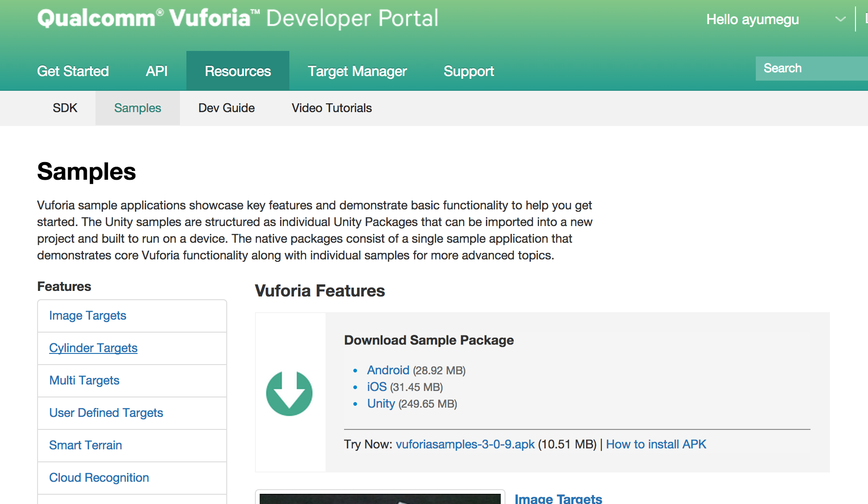The height and width of the screenshot is (504, 868).
Task: Download the Android sample package
Action: point(388,370)
